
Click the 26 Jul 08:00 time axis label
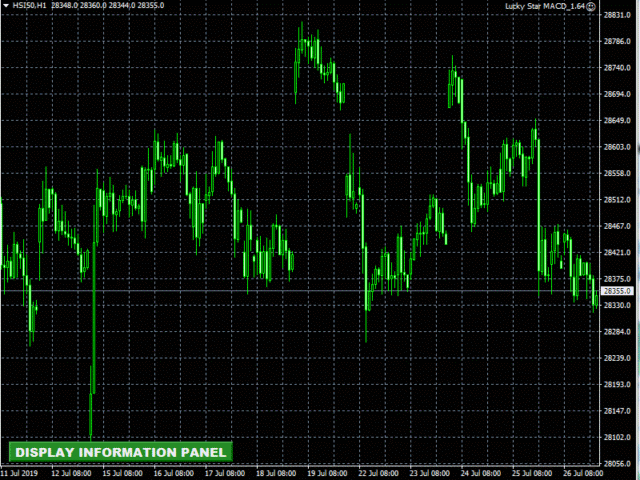pos(584,473)
